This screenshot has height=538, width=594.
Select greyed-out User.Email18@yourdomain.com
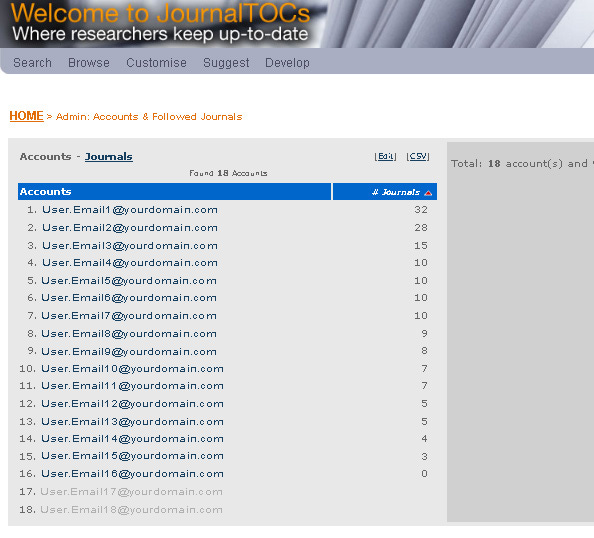pos(131,510)
